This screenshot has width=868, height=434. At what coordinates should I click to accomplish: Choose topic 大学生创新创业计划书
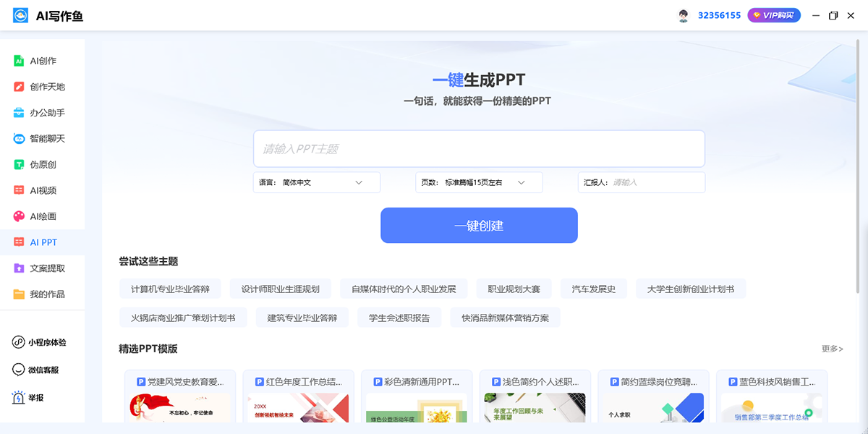(x=691, y=289)
